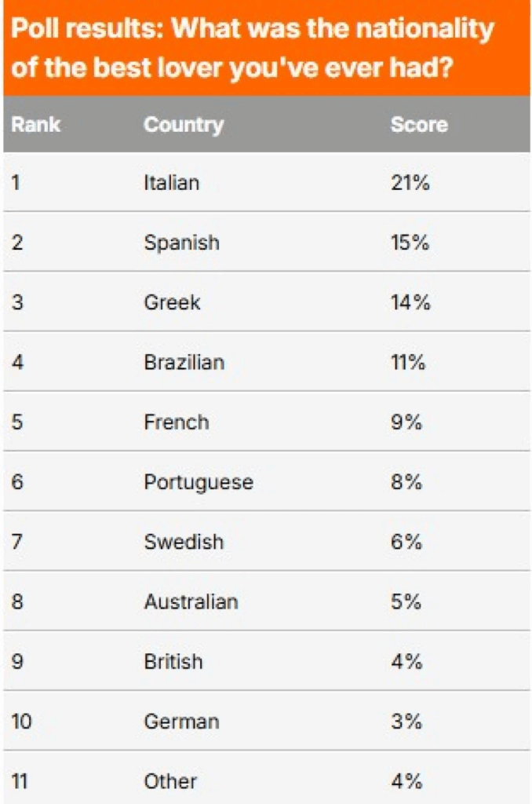The image size is (532, 804).
Task: Click the 21% score value
Action: pyautogui.click(x=410, y=183)
